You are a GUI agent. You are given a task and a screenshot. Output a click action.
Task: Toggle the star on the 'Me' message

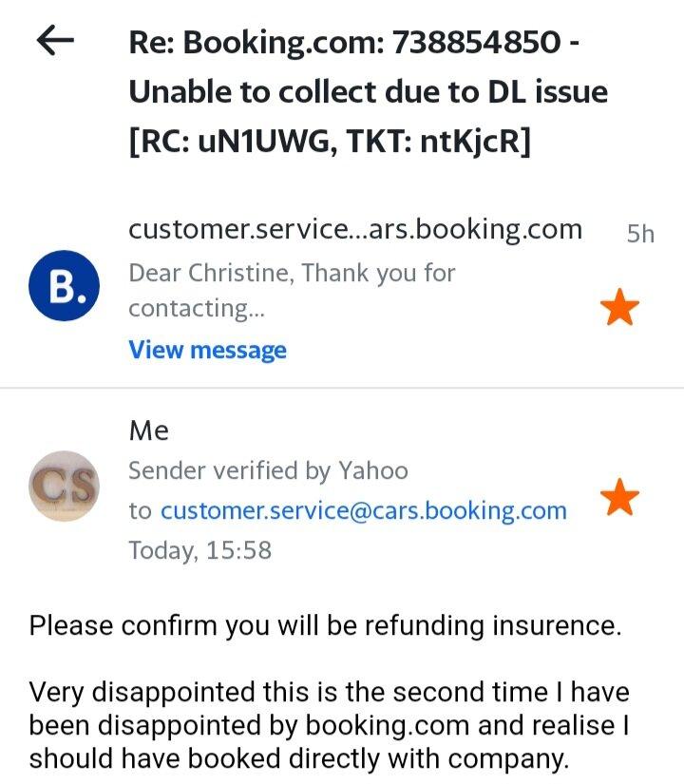click(620, 497)
